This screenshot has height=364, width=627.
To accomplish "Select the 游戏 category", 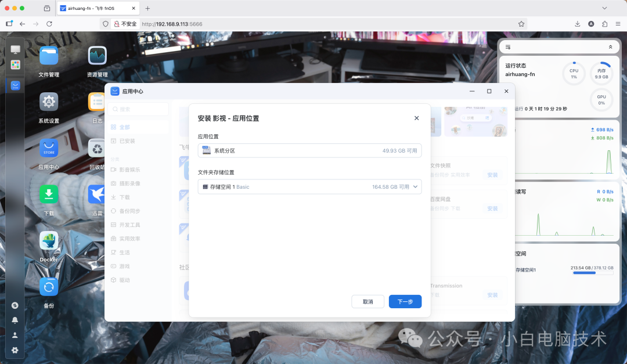I will [138, 266].
